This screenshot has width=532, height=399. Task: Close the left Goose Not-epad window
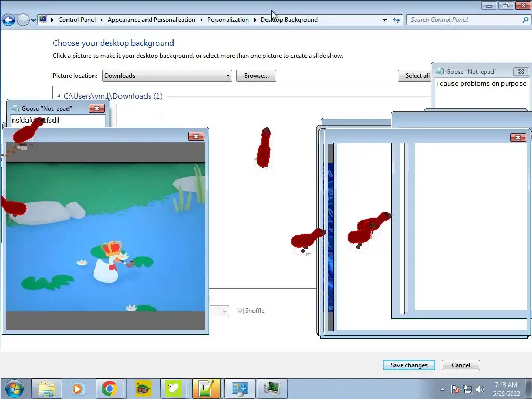[97, 108]
